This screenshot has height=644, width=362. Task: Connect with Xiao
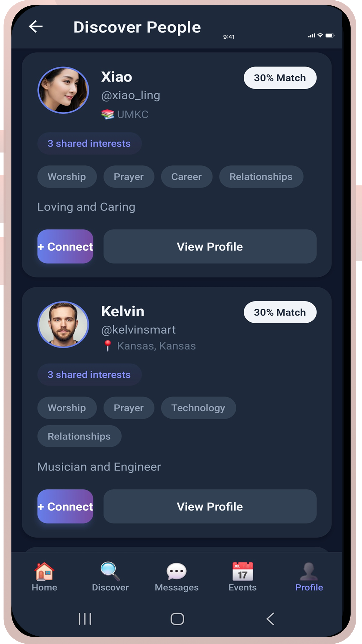tap(65, 247)
